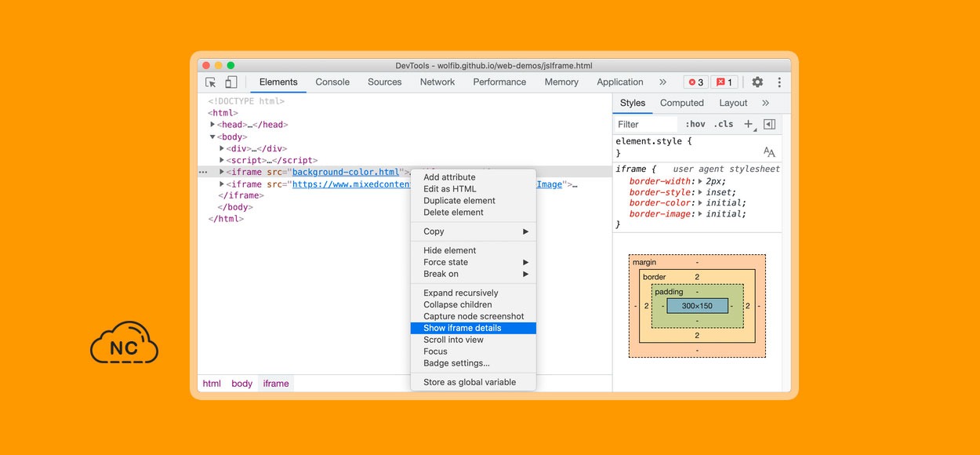Expand border-image property value

pyautogui.click(x=701, y=213)
